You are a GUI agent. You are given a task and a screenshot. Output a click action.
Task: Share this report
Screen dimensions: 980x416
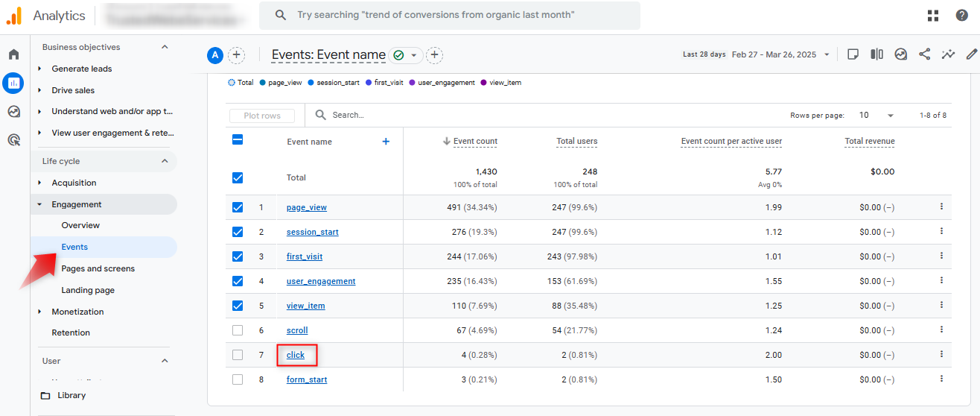coord(924,54)
